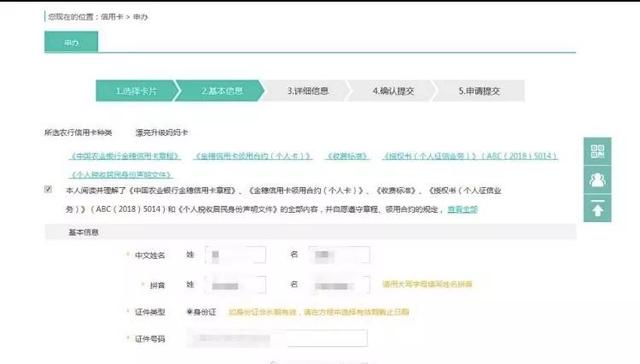Click the 基本信息 section header

coord(310,232)
